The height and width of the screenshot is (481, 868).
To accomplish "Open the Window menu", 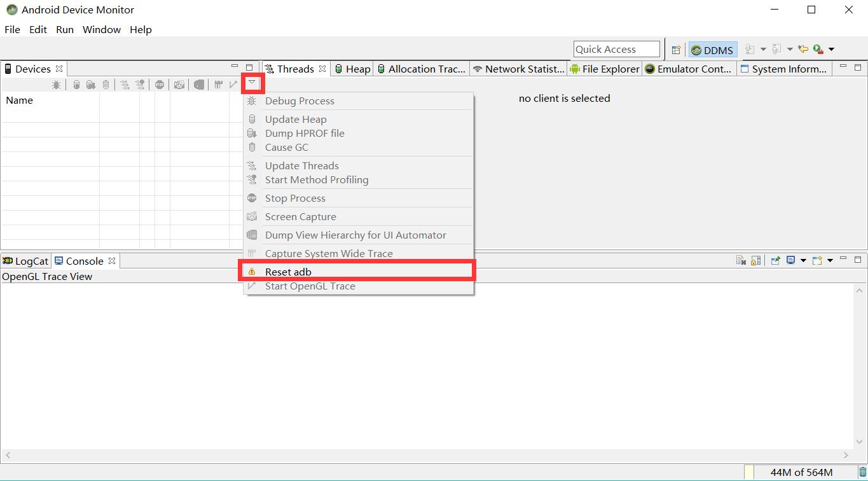I will [x=102, y=29].
